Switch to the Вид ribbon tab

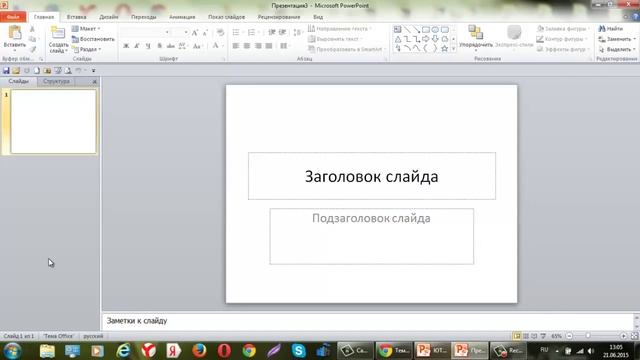tap(318, 17)
